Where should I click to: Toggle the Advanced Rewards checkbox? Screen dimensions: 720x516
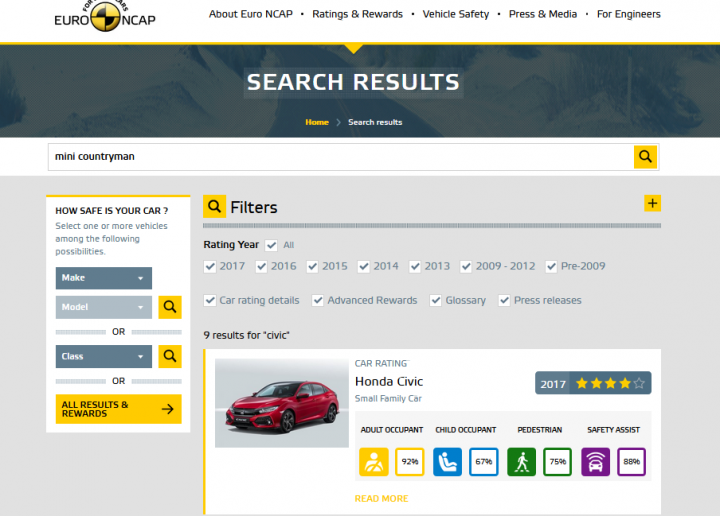318,300
